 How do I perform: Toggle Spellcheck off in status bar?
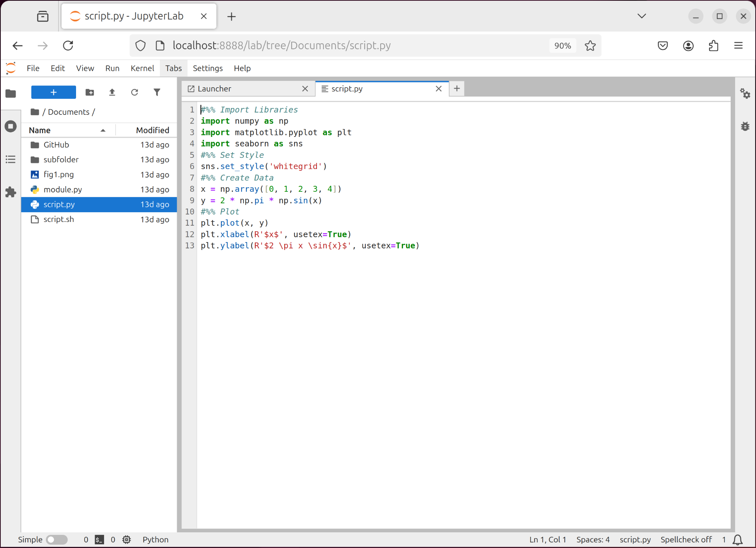(x=686, y=539)
